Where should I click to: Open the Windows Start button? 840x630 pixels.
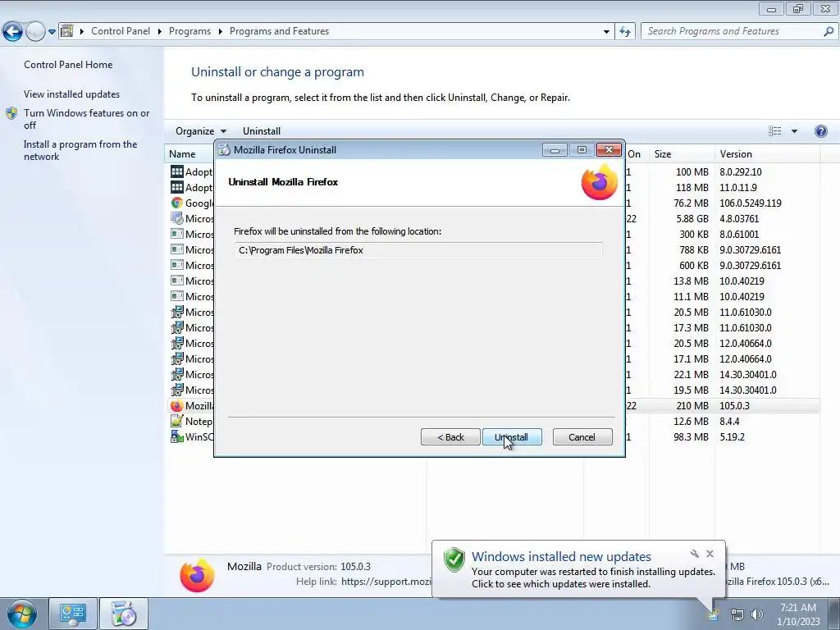click(x=22, y=614)
